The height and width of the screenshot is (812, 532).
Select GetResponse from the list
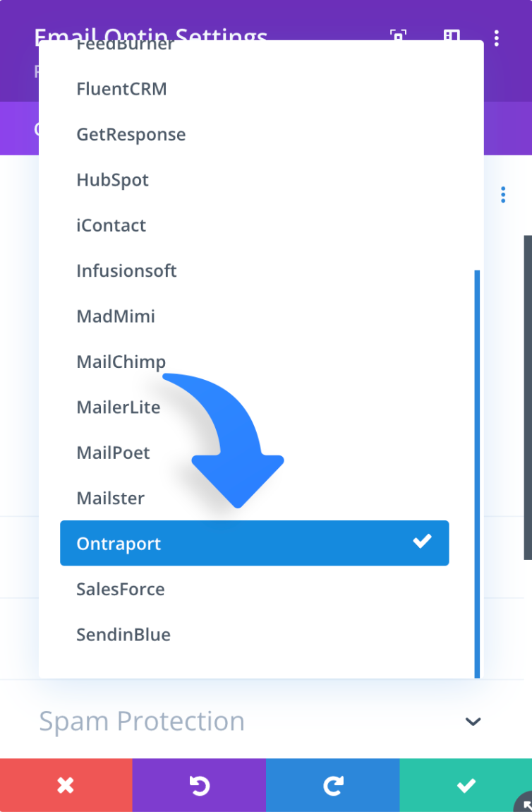coord(131,134)
